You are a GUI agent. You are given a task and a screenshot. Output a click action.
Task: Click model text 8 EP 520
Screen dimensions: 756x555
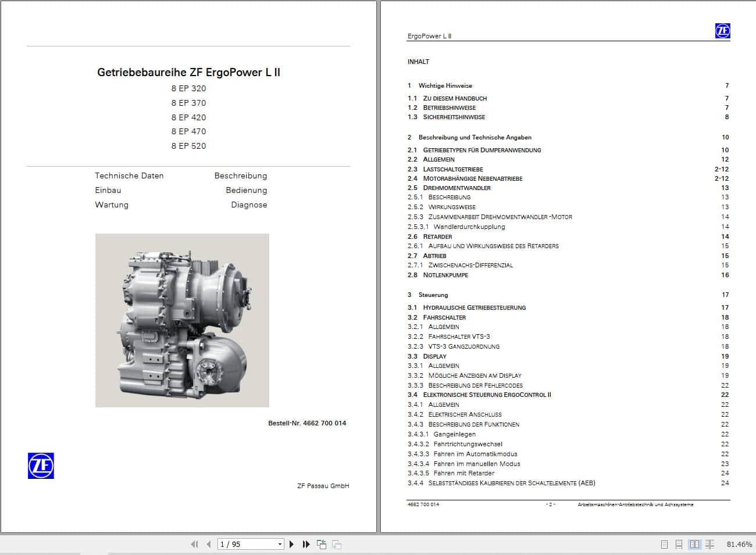pos(188,146)
